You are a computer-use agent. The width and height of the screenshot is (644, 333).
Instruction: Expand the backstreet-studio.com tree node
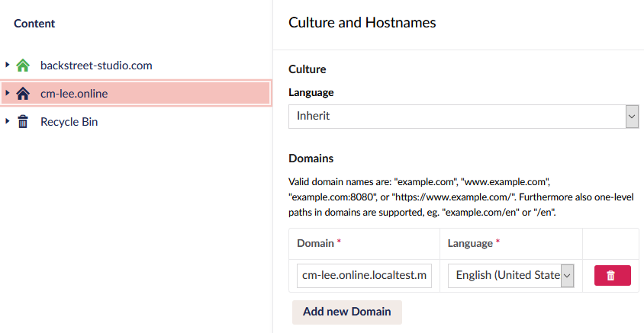click(x=8, y=65)
